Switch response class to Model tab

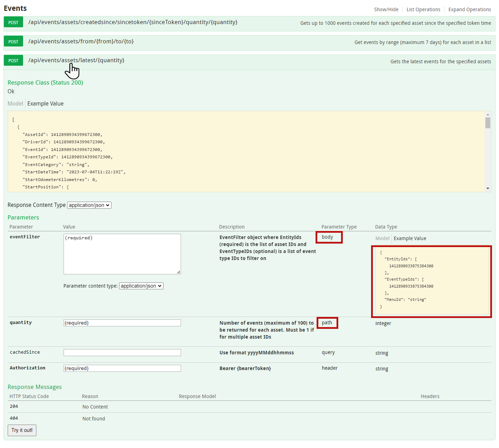click(x=15, y=103)
